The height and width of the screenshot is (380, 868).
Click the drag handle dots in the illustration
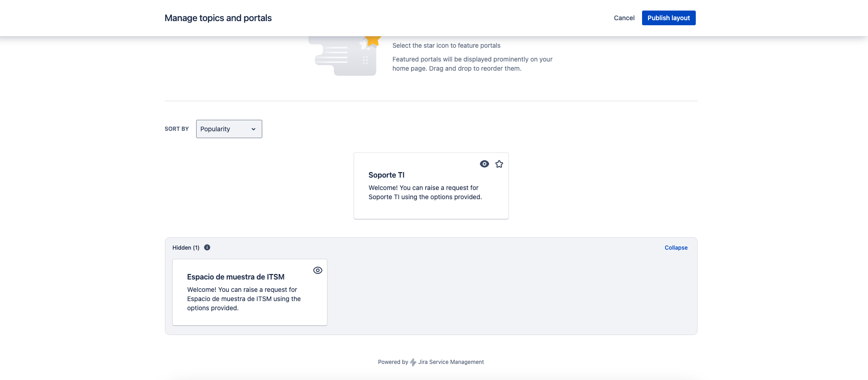tap(365, 60)
